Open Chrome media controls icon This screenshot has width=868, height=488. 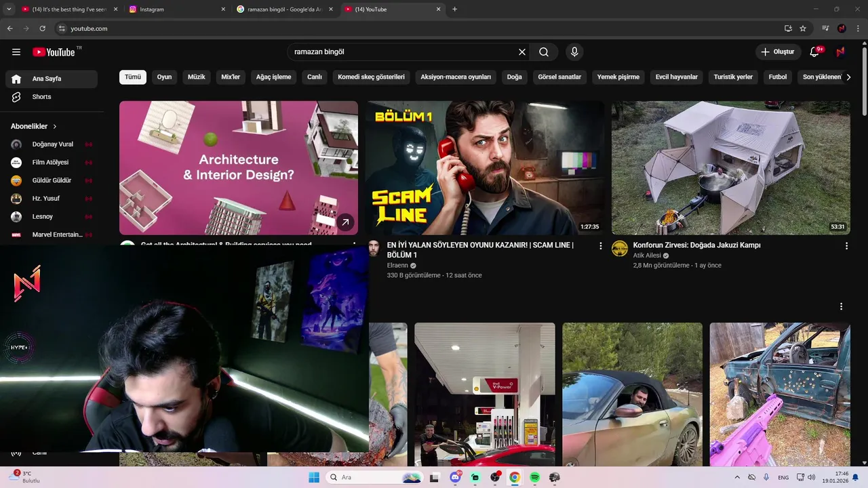click(825, 28)
